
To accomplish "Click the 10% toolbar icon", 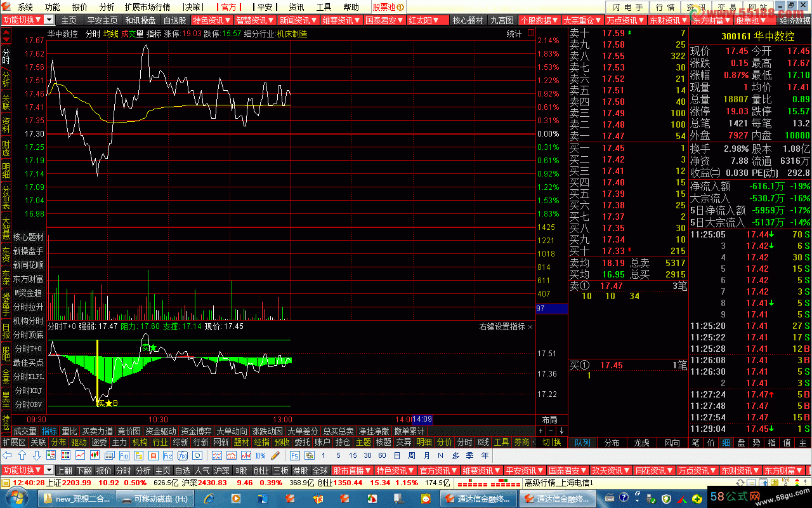I will coord(260,455).
